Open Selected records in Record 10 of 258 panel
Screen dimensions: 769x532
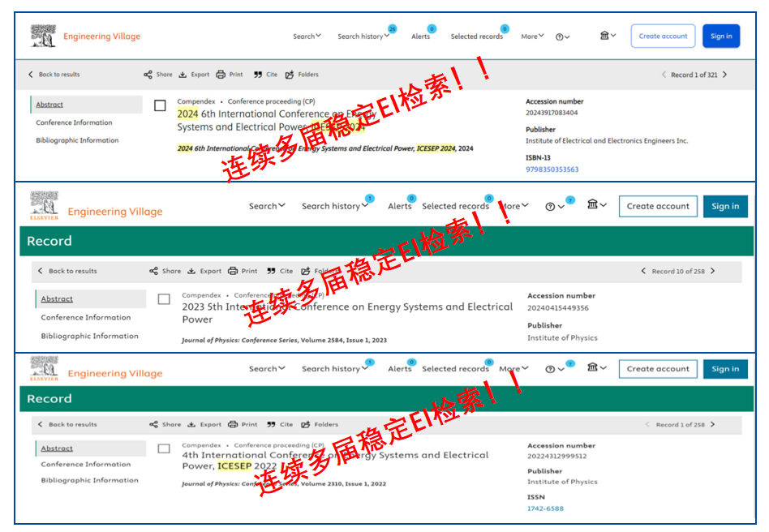point(456,206)
